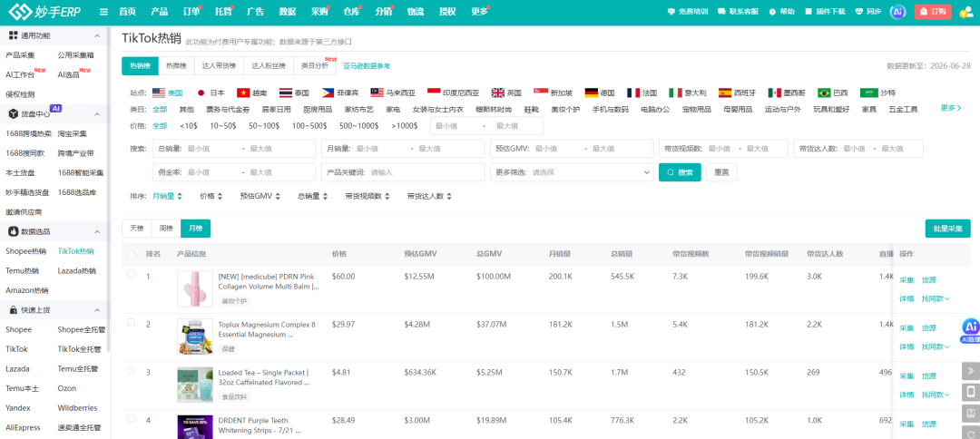Select the 马来西亚 Malaysia flag site
The image size is (980, 439).
coord(393,93)
